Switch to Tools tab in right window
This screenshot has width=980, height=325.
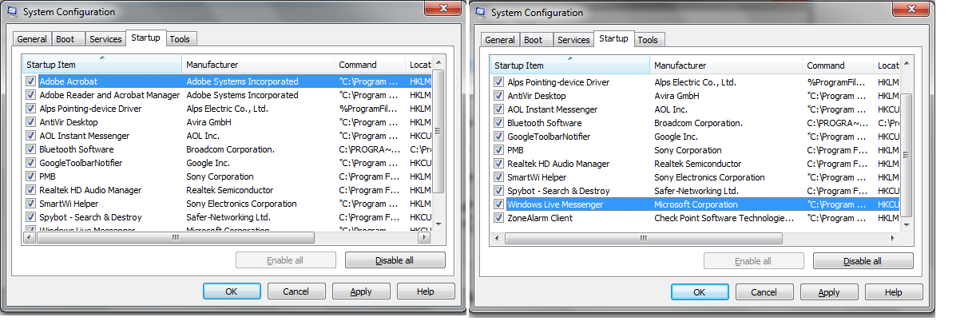648,40
